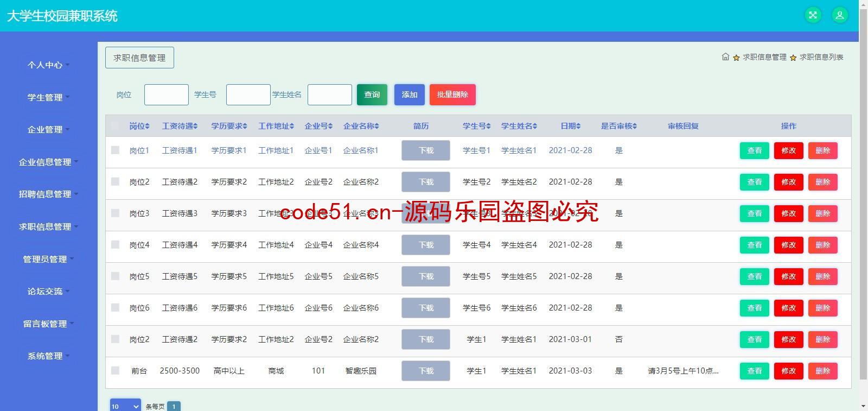Click 审核回复 text 请3月5号上午10点...
Viewport: 868px width, 411px height.
[683, 371]
